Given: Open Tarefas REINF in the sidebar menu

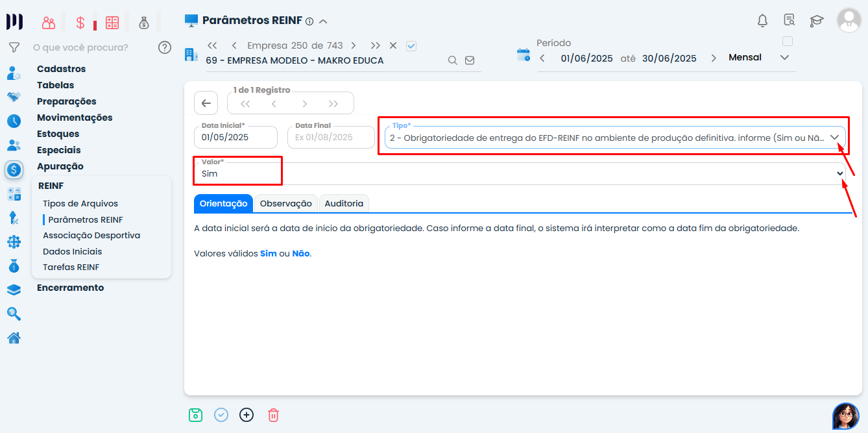Looking at the screenshot, I should pos(71,267).
